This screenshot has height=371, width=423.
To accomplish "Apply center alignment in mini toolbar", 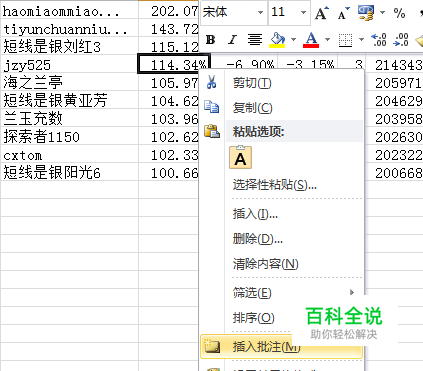I will coord(255,40).
